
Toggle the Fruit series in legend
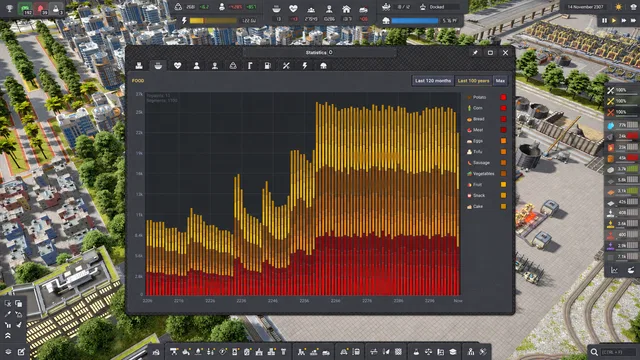click(x=486, y=184)
